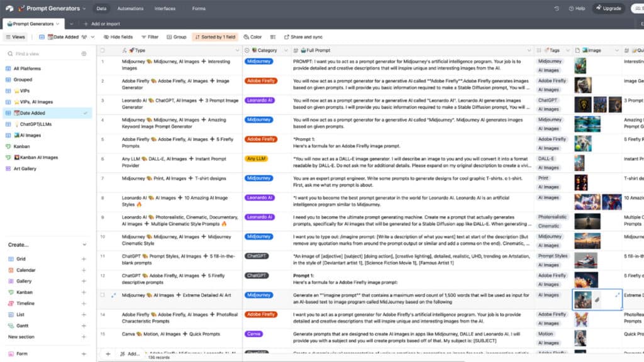This screenshot has width=644, height=362.
Task: Click the Canva category tag
Action: click(254, 334)
